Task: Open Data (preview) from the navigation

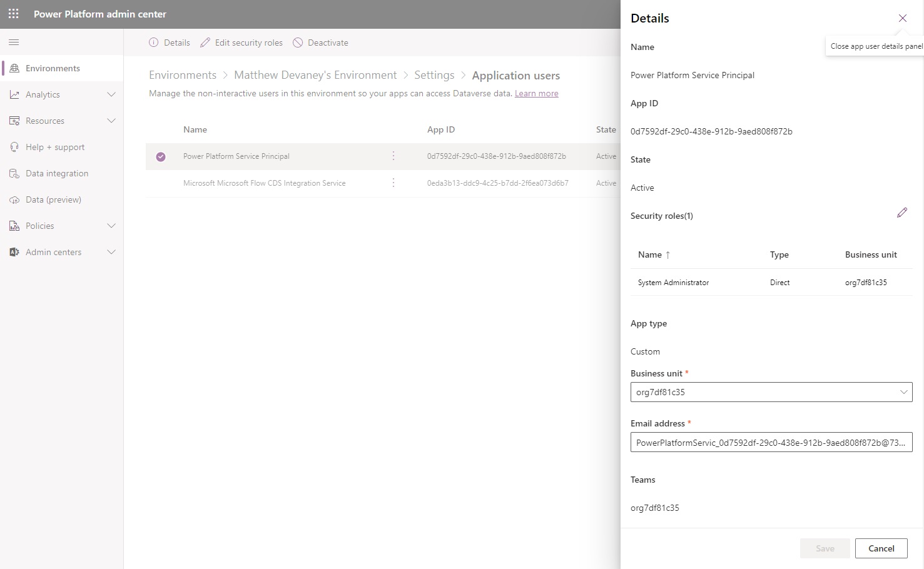Action: pyautogui.click(x=53, y=199)
